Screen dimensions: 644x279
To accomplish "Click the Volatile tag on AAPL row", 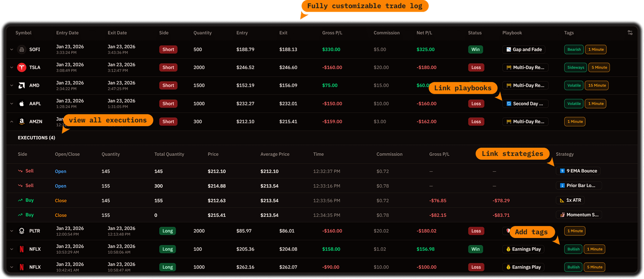I will [574, 104].
